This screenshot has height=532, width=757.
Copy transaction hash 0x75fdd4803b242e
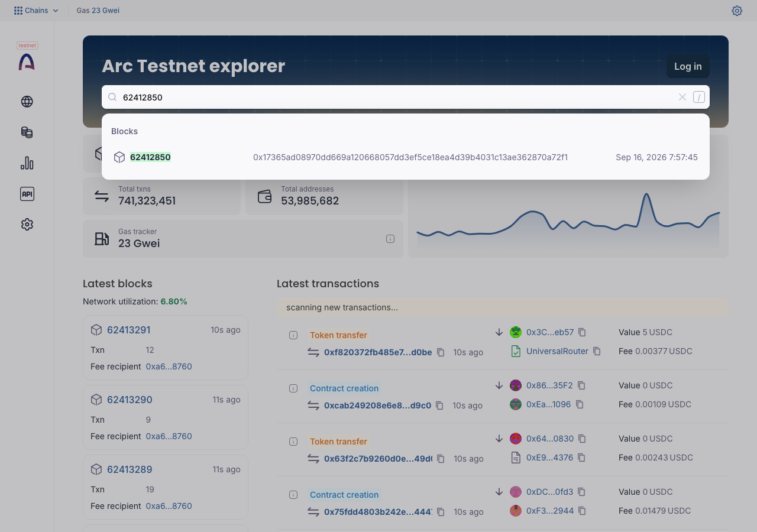441,512
